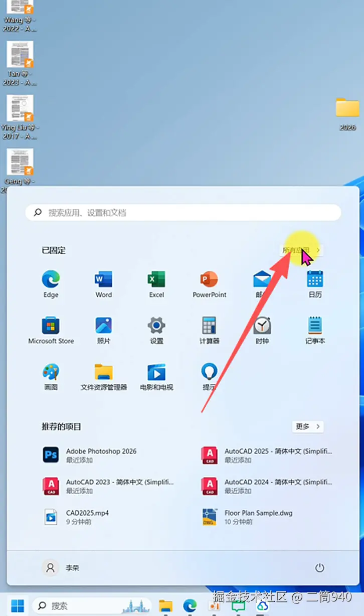Open Microsoft Store pinned icon

click(x=51, y=330)
